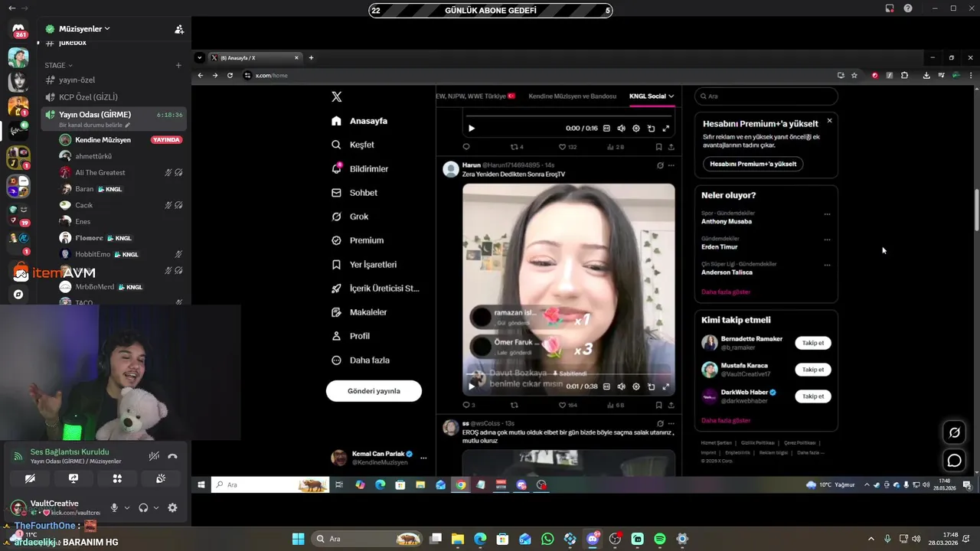
Task: Go fullscreen on Harun's 0:38 video
Action: click(x=665, y=386)
